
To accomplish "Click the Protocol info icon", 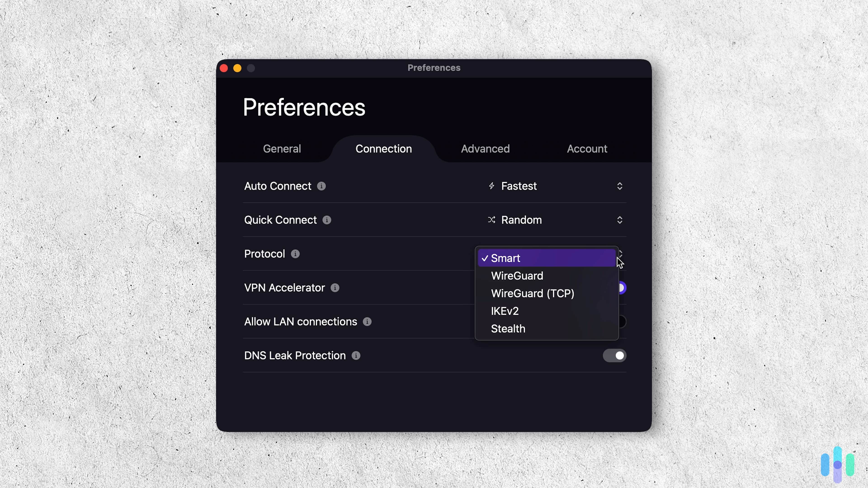I will click(295, 254).
